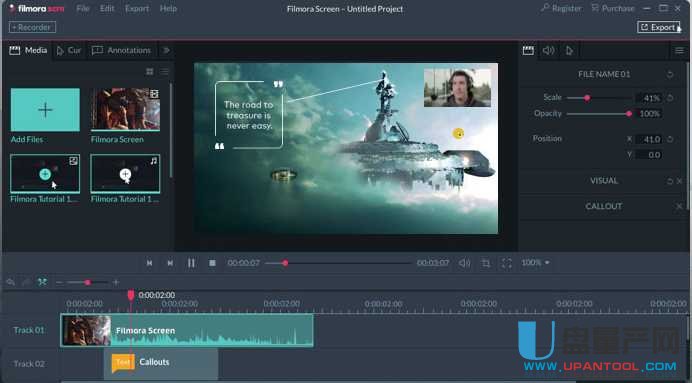692x383 pixels.
Task: Click the Position Y value field
Action: point(648,155)
